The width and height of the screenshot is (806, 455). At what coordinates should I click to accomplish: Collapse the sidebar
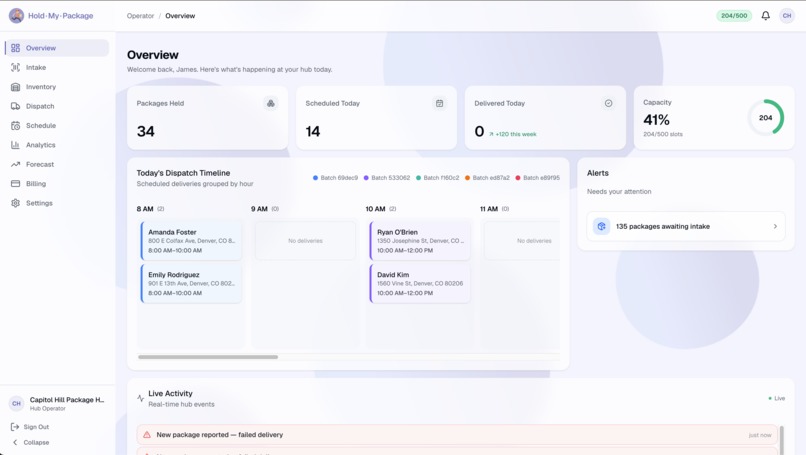[30, 442]
